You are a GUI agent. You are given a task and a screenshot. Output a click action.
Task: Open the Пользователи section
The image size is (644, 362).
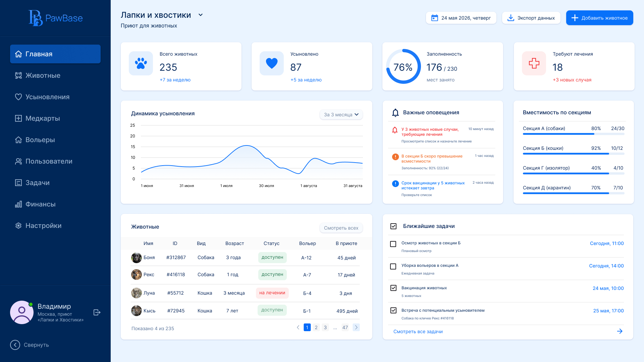coord(49,161)
